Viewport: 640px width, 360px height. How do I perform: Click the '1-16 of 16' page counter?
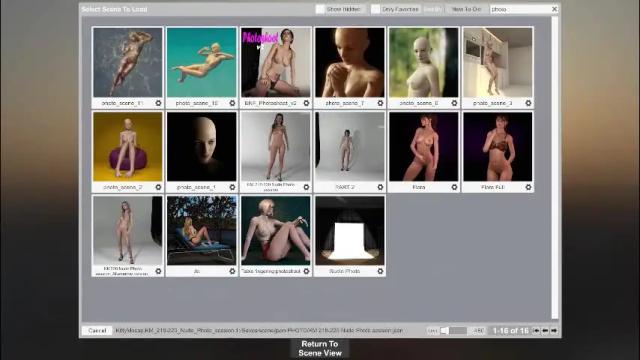click(x=511, y=331)
